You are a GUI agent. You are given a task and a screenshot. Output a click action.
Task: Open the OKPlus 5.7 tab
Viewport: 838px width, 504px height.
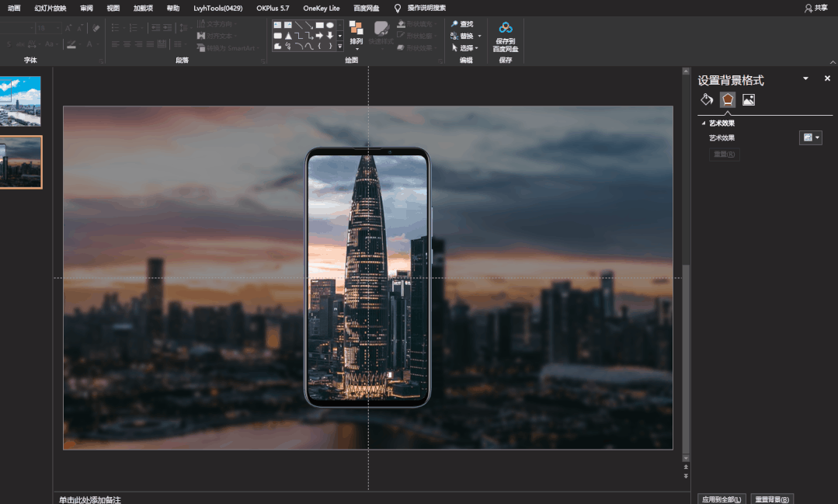pos(273,8)
